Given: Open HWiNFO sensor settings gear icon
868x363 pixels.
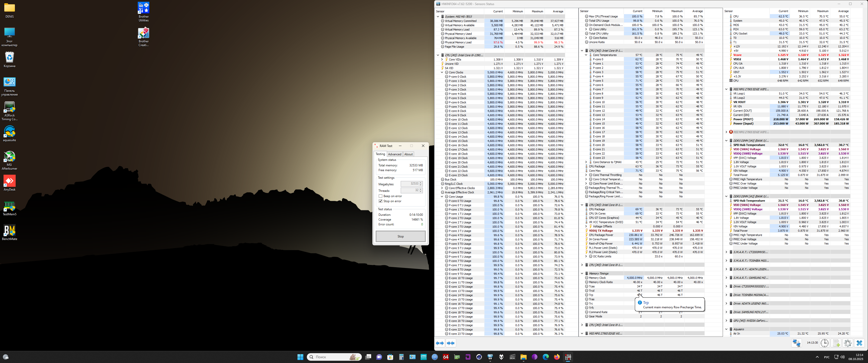Looking at the screenshot, I should pyautogui.click(x=848, y=343).
